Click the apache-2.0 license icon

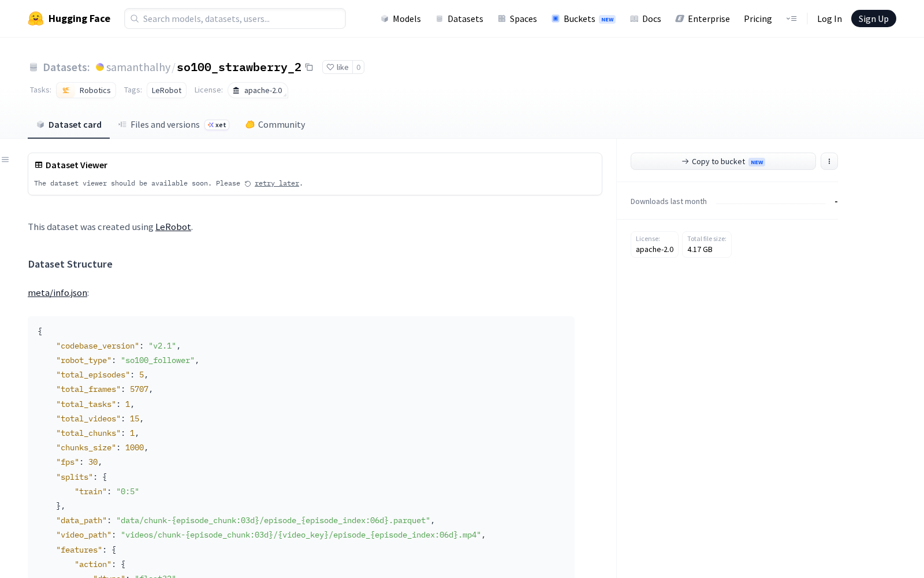236,90
